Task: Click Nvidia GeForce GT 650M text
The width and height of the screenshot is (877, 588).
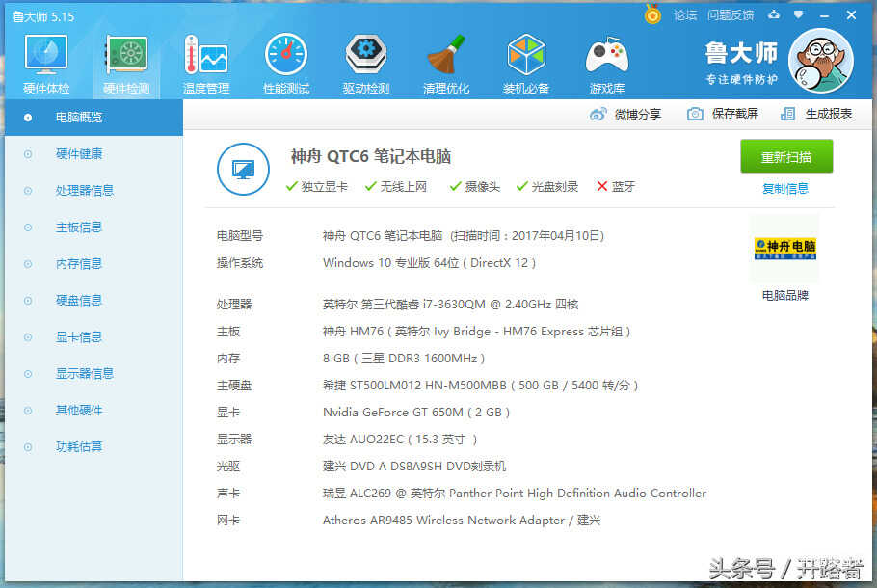Action: tap(416, 413)
